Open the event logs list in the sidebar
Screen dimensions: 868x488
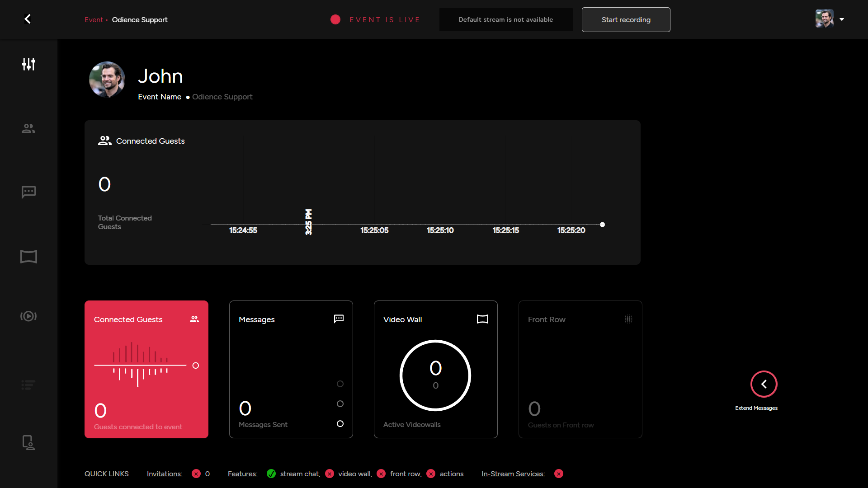pos(28,385)
